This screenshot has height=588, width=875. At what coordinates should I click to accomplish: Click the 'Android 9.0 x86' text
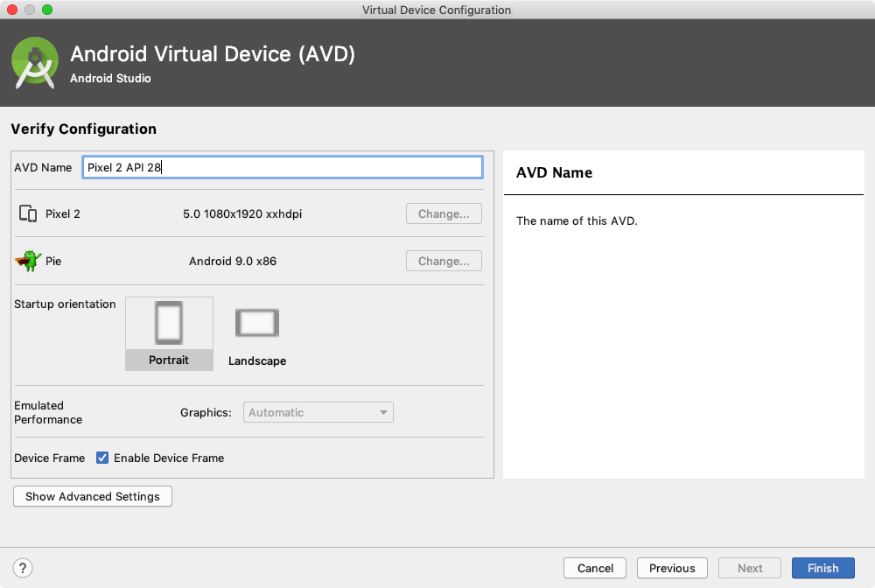(233, 261)
